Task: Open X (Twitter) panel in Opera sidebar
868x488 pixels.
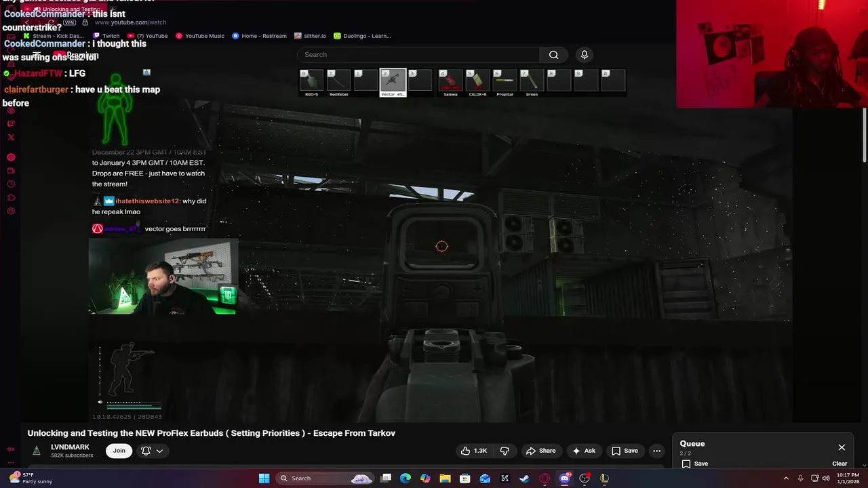Action: (x=11, y=138)
